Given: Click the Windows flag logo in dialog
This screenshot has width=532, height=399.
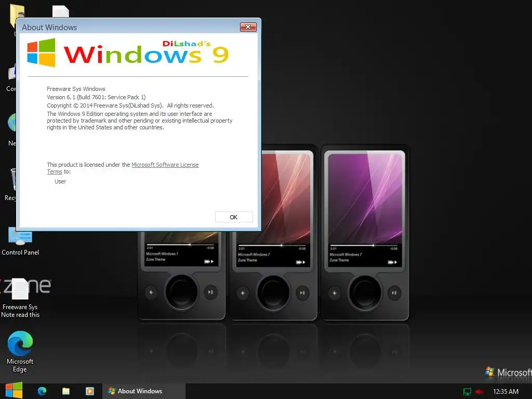Looking at the screenshot, I should (x=42, y=52).
